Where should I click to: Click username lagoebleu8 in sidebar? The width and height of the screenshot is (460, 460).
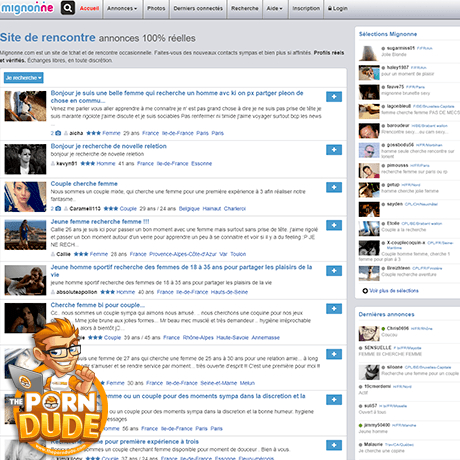399,106
